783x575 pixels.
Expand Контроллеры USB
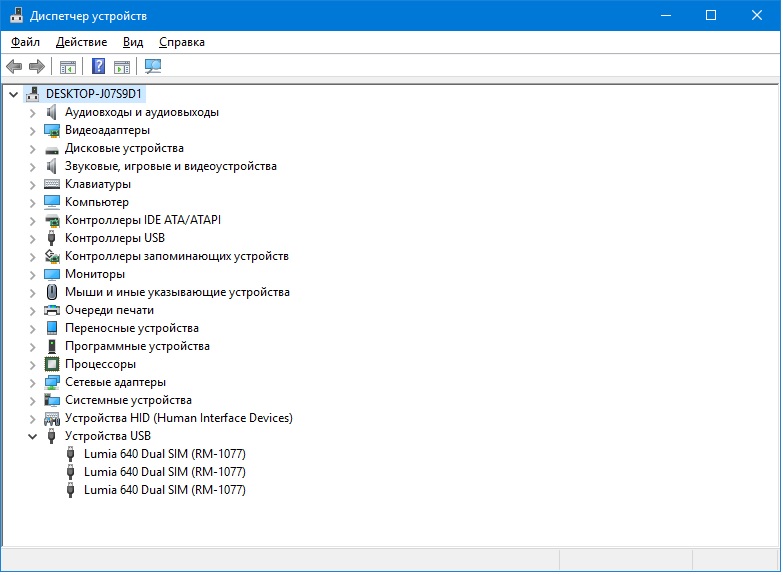(x=32, y=239)
